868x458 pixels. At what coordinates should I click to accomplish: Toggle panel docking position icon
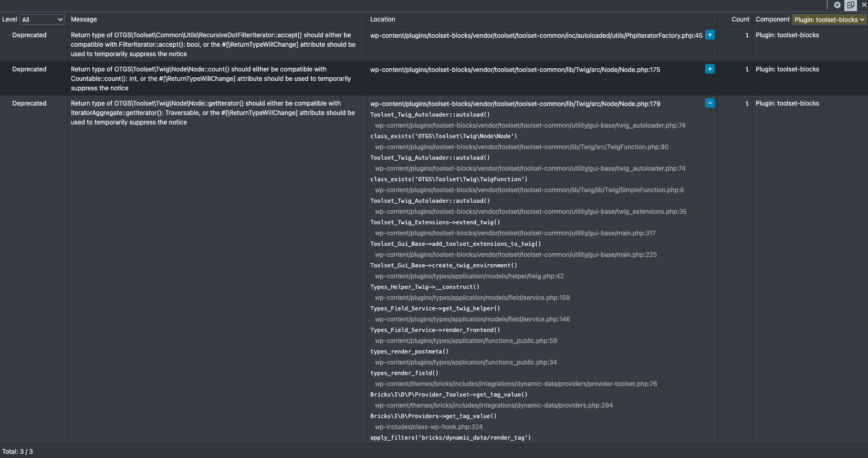pyautogui.click(x=851, y=5)
